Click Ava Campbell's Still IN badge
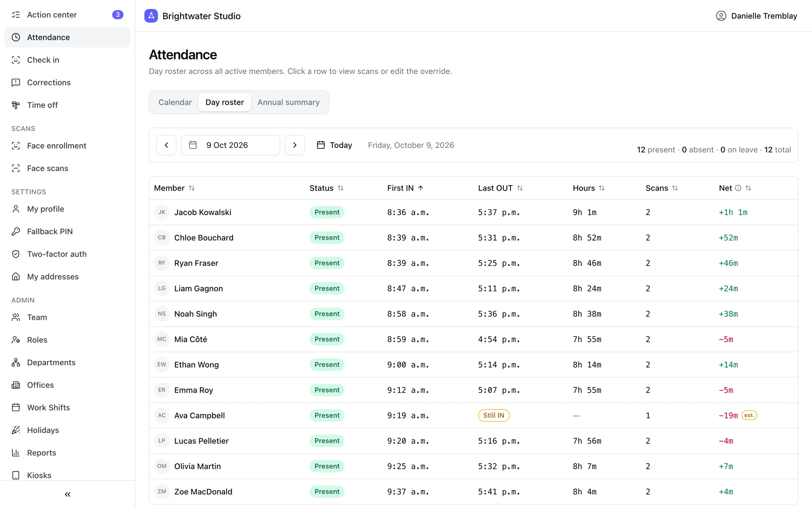Viewport: 812px width, 508px height. pos(493,415)
